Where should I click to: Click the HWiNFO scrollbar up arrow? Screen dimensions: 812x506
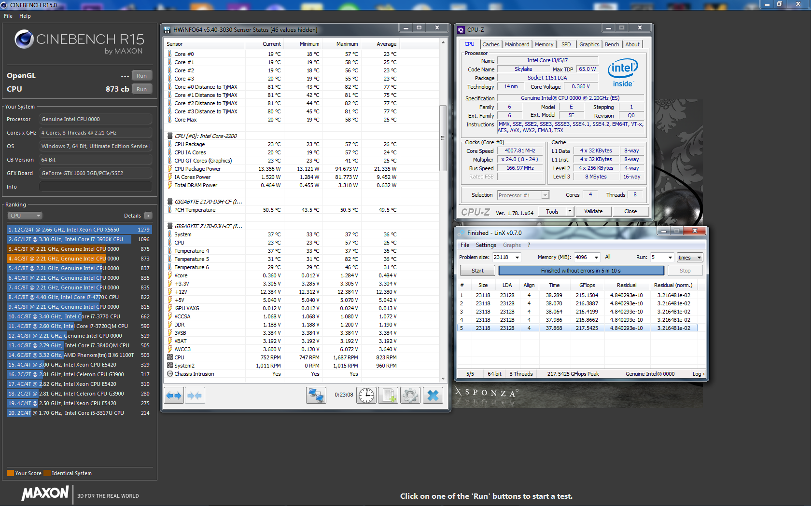443,43
